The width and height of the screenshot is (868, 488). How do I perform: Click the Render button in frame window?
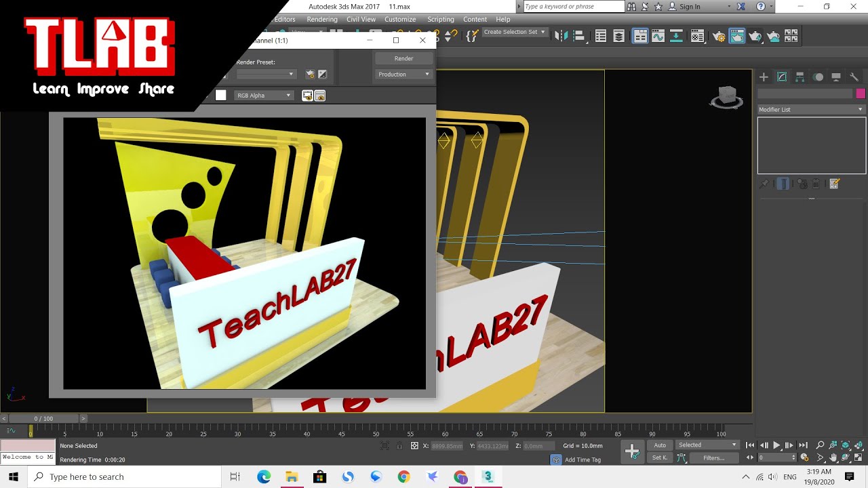[x=403, y=59]
